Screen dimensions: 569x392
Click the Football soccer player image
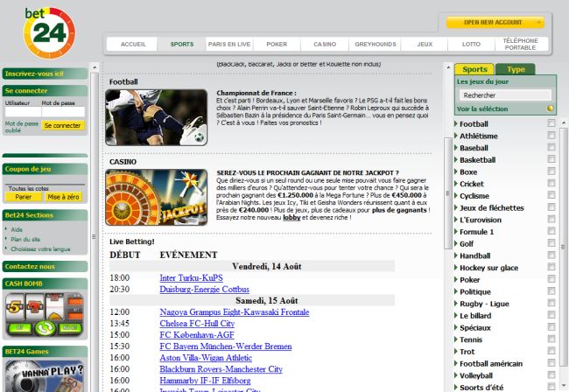(157, 116)
